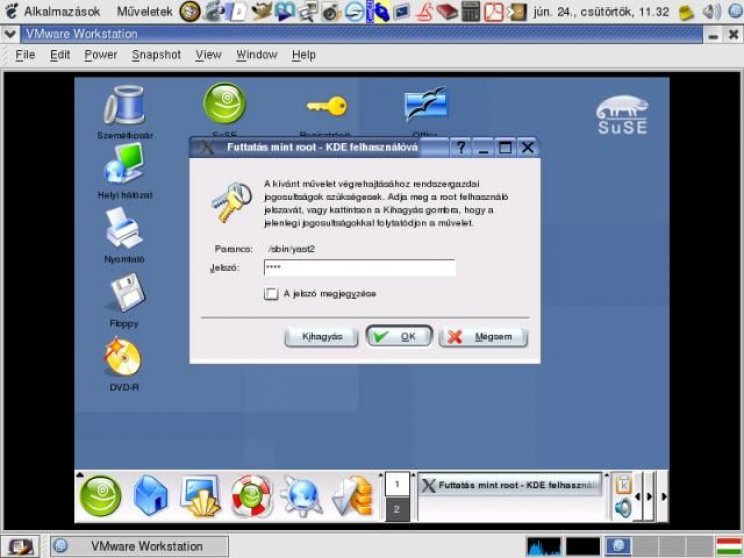Open the green SuSE desktop icon

224,103
